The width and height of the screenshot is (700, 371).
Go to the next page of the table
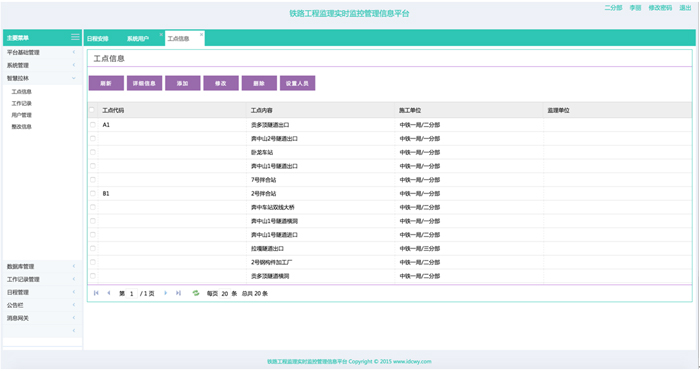(x=166, y=293)
